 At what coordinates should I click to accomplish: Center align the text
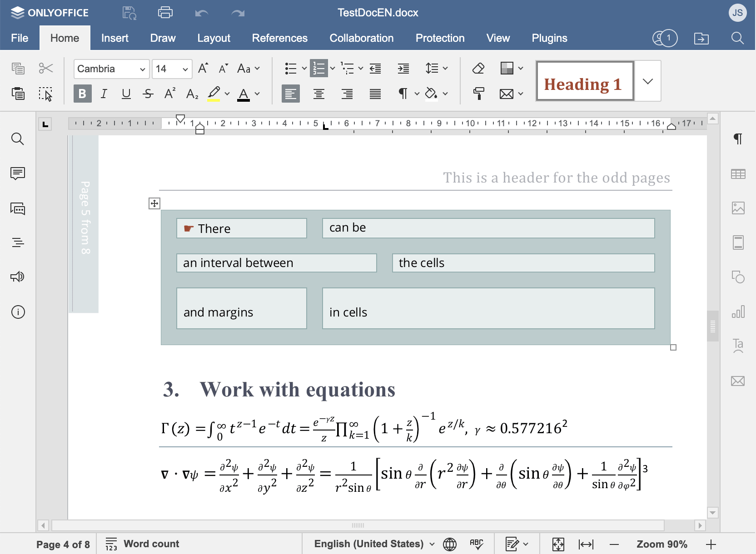(x=319, y=94)
